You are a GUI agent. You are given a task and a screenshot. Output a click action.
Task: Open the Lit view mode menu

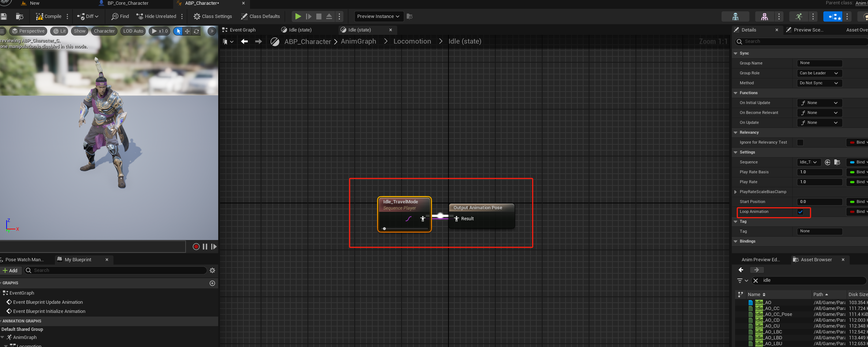click(x=60, y=31)
